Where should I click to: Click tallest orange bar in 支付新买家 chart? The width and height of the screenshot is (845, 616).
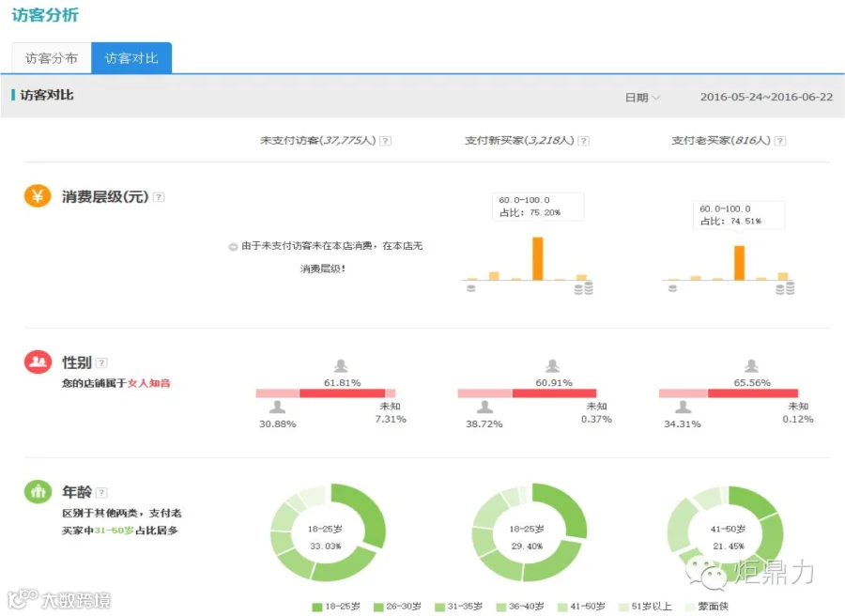(537, 258)
